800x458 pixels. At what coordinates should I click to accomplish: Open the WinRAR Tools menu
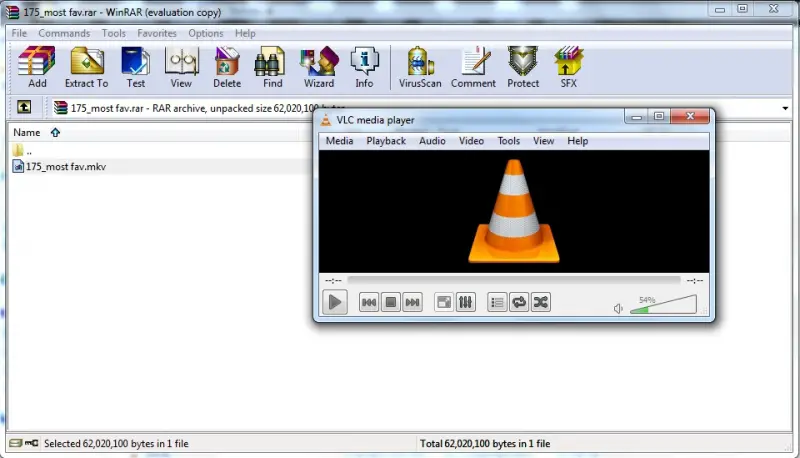(x=113, y=33)
